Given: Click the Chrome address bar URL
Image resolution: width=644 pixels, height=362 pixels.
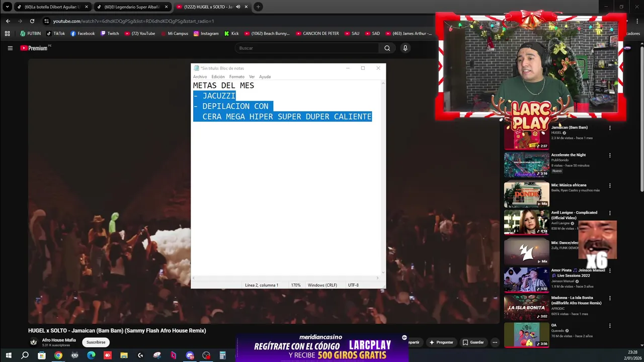Looking at the screenshot, I should click(133, 21).
